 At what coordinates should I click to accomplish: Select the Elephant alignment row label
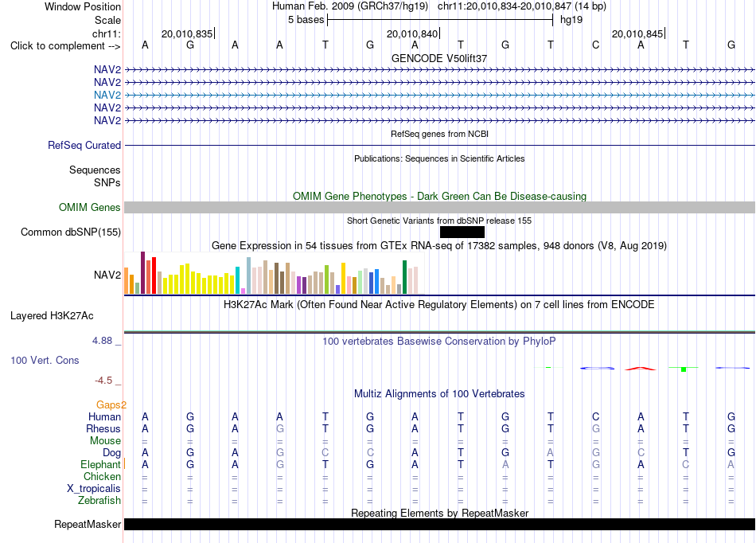point(100,464)
